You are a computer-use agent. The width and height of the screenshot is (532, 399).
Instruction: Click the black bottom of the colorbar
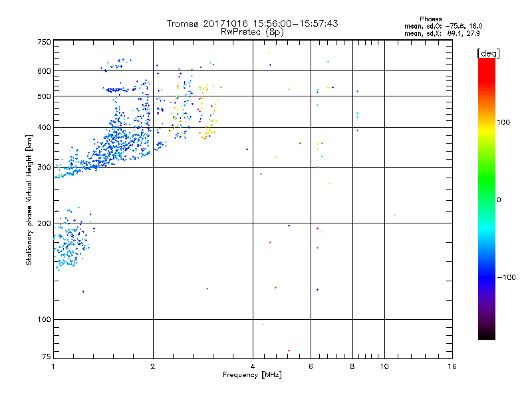click(487, 334)
